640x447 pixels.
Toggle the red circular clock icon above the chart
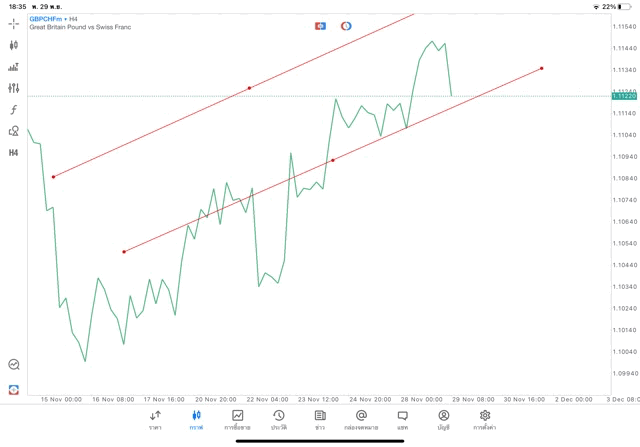[346, 25]
